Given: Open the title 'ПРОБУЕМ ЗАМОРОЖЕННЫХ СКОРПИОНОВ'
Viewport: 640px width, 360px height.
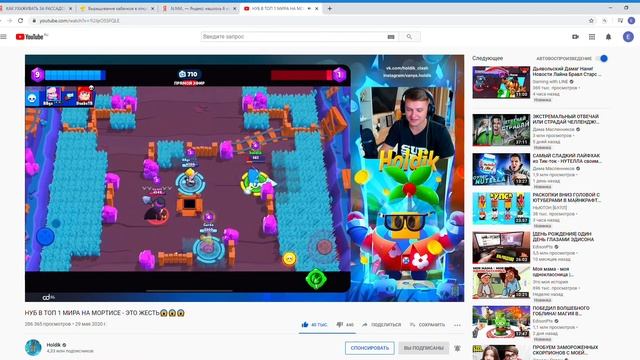Looking at the screenshot, I should [x=565, y=350].
